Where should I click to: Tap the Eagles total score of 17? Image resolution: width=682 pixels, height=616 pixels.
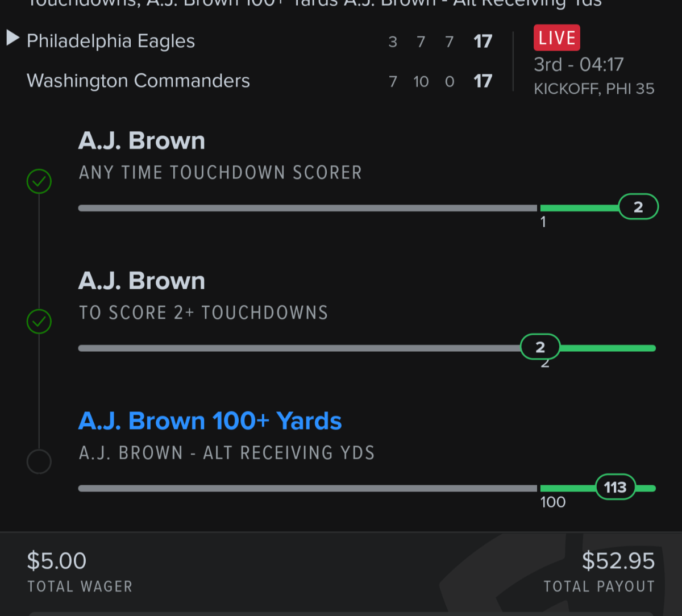click(483, 41)
